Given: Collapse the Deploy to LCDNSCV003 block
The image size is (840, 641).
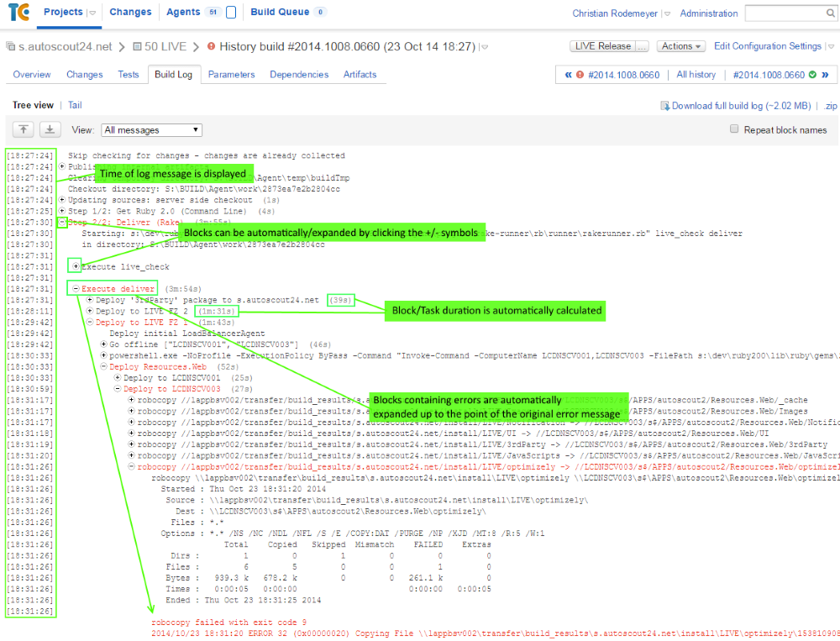Looking at the screenshot, I should coord(118,388).
